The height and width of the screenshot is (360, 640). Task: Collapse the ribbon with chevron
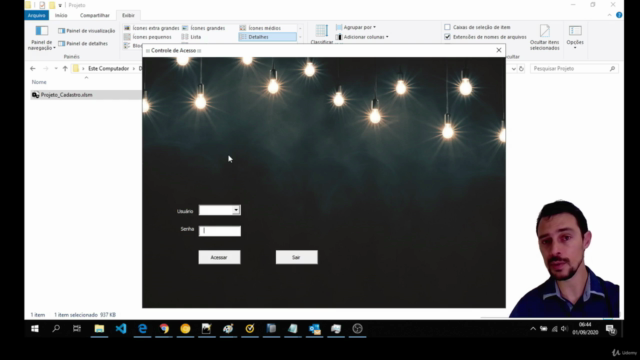click(x=609, y=15)
